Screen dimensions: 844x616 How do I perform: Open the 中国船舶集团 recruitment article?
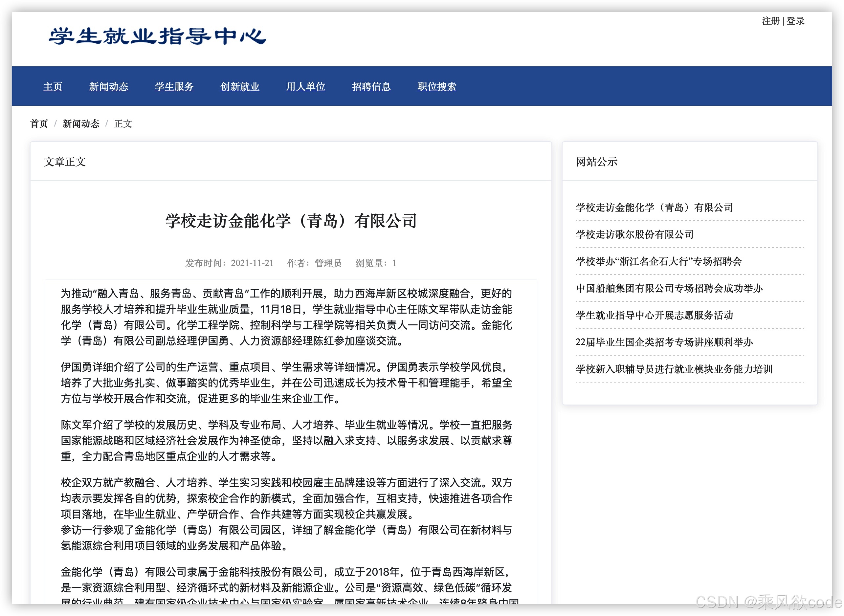669,289
